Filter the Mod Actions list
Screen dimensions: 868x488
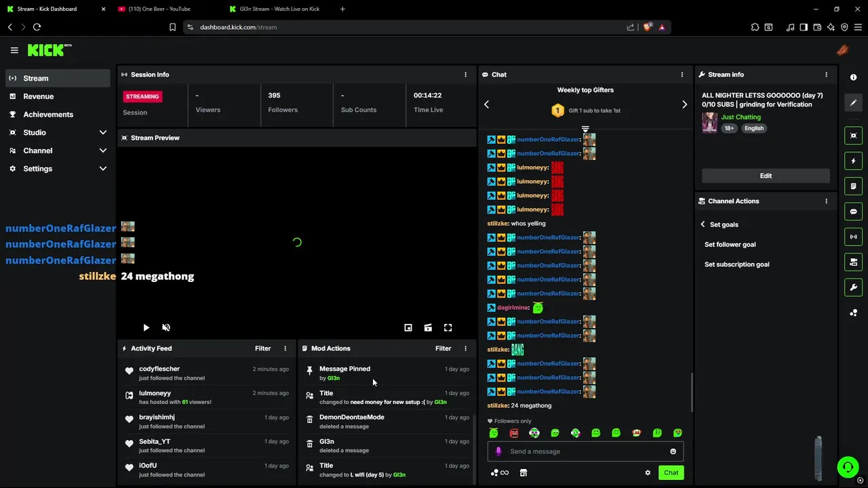[443, 348]
